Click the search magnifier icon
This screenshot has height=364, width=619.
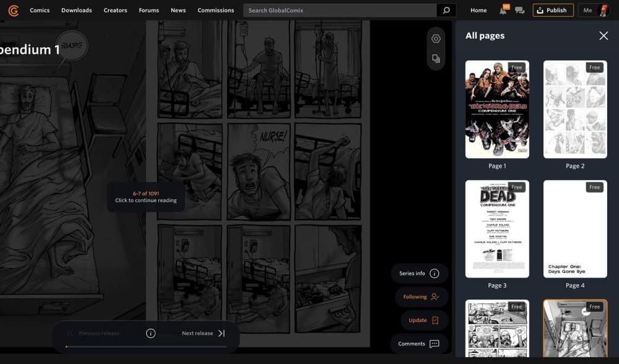[x=446, y=11]
